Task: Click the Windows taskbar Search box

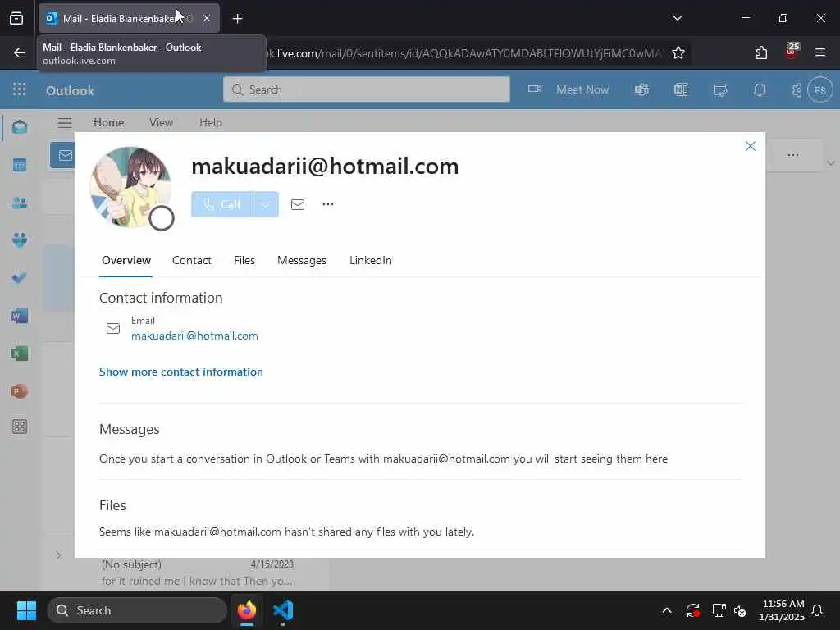Action: pos(137,610)
